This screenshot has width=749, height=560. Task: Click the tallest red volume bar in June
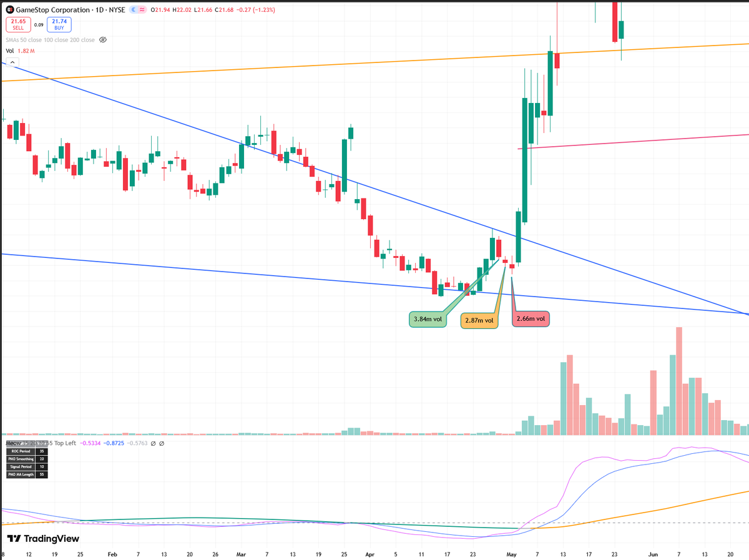pyautogui.click(x=678, y=381)
